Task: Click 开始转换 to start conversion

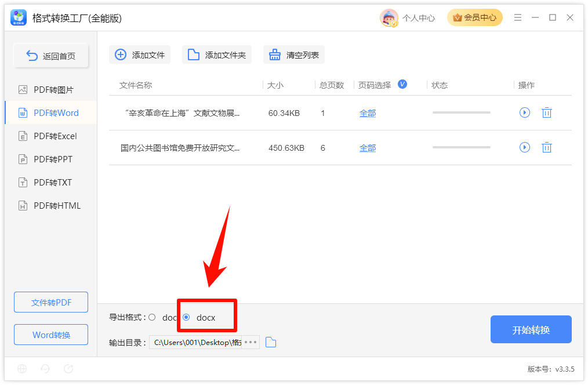Action: (531, 329)
